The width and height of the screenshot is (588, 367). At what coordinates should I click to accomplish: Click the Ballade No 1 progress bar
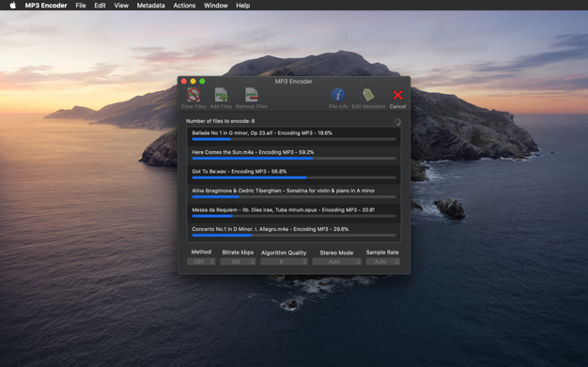click(x=294, y=139)
